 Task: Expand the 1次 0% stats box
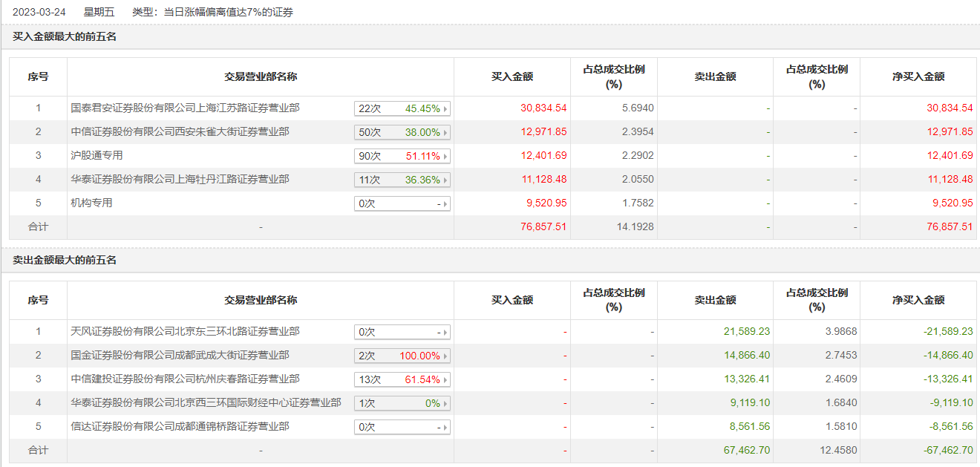tap(446, 404)
